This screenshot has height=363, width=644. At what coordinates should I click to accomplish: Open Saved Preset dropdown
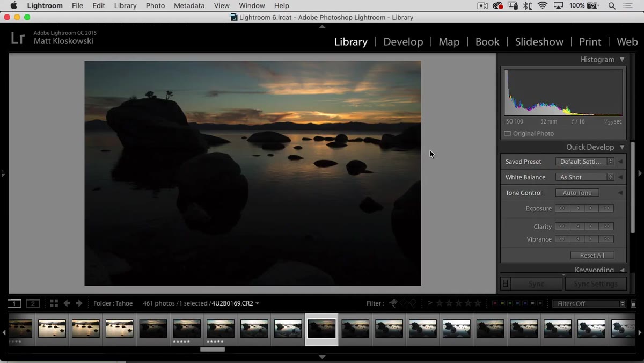(x=585, y=162)
